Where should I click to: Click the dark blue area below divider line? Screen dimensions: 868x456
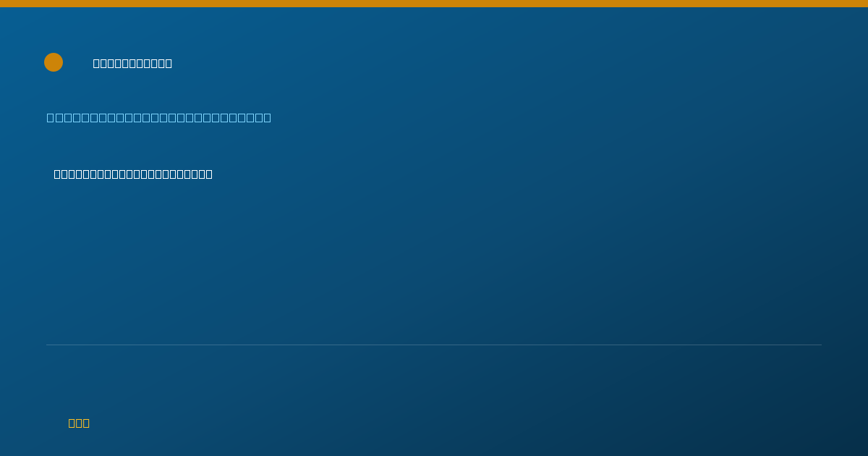click(434, 384)
